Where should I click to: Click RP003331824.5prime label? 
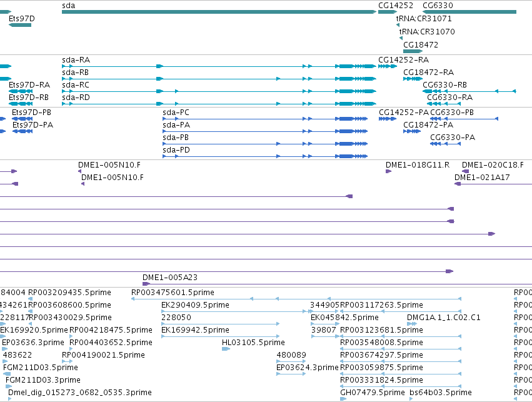click(382, 381)
